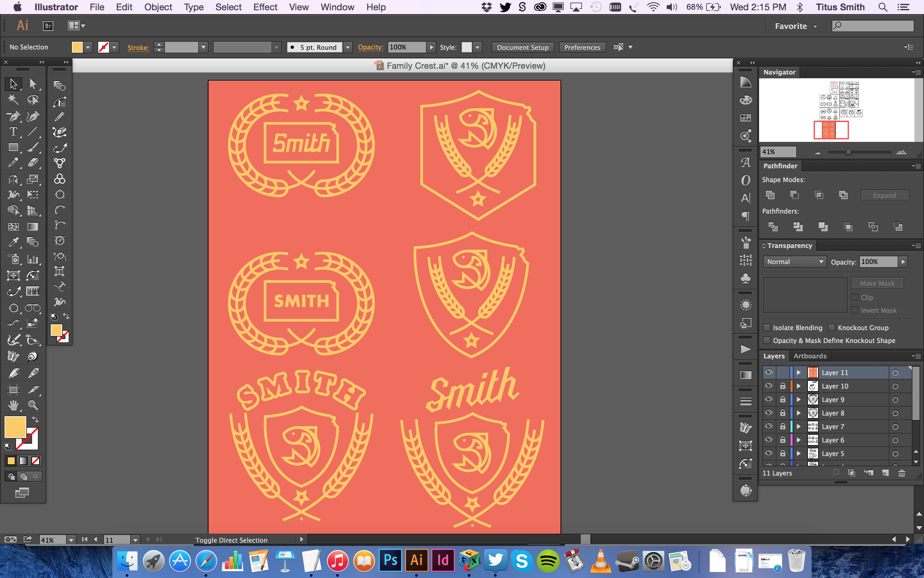Screen dimensions: 924x578
Task: Toggle visibility of Layer 9
Action: [x=769, y=399]
